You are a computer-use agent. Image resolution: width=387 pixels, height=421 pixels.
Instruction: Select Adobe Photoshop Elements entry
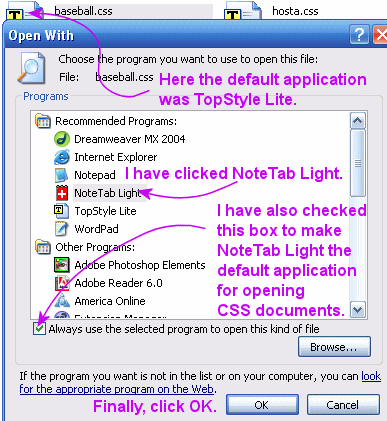click(140, 265)
